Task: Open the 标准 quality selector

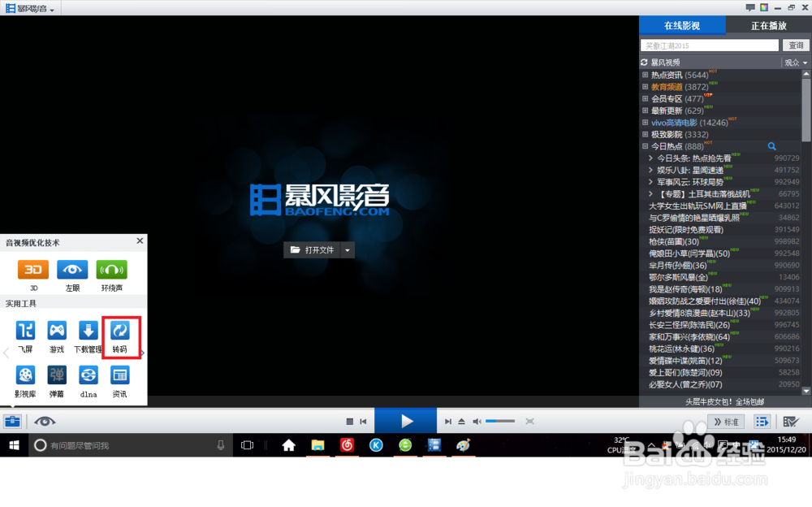Action: point(726,422)
